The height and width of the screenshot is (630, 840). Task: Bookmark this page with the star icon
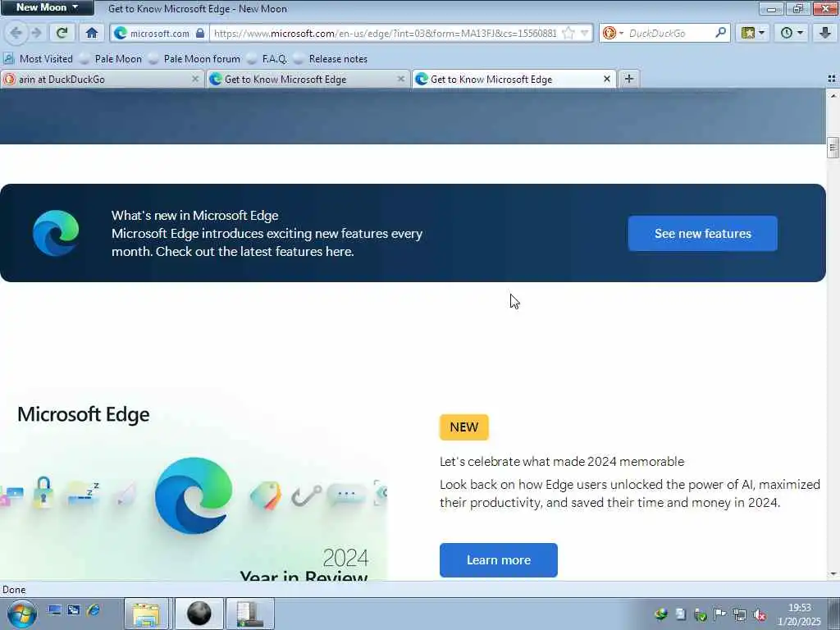[568, 33]
